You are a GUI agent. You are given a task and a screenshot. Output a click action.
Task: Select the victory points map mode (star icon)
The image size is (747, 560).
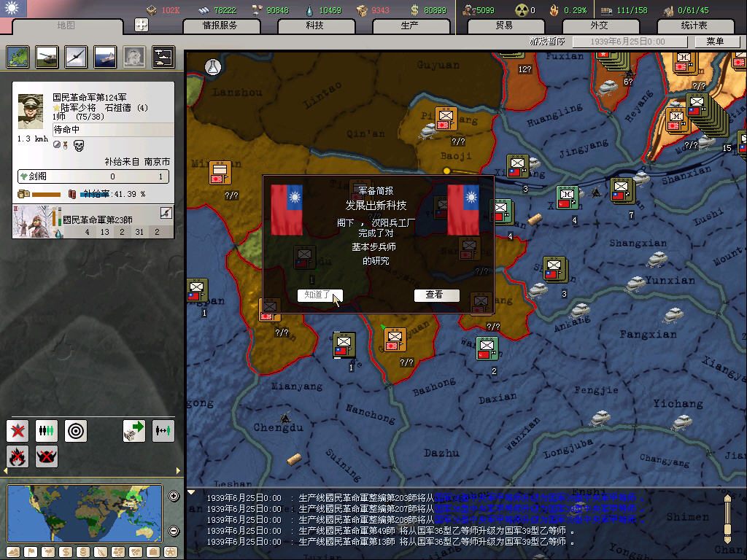[171, 553]
